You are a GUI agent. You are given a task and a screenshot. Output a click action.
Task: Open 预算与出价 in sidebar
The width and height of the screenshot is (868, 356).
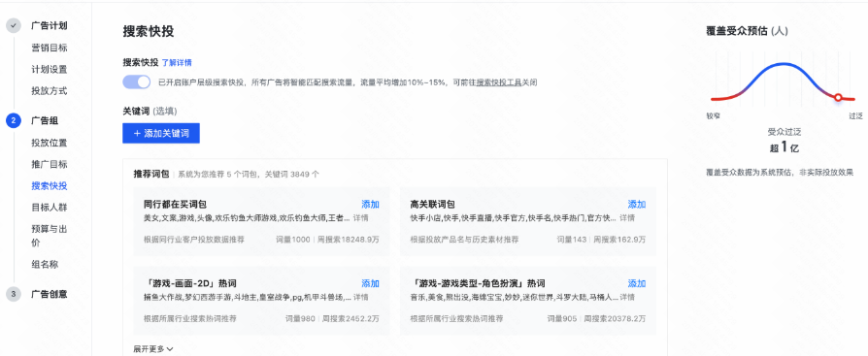50,236
